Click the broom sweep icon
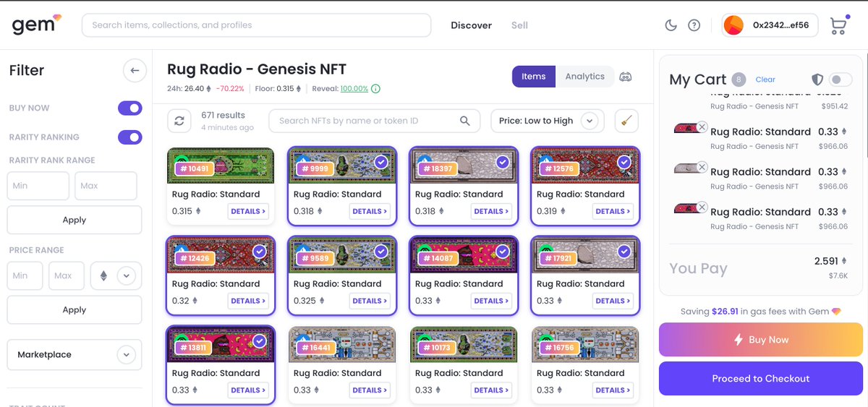The image size is (868, 407). [x=626, y=121]
